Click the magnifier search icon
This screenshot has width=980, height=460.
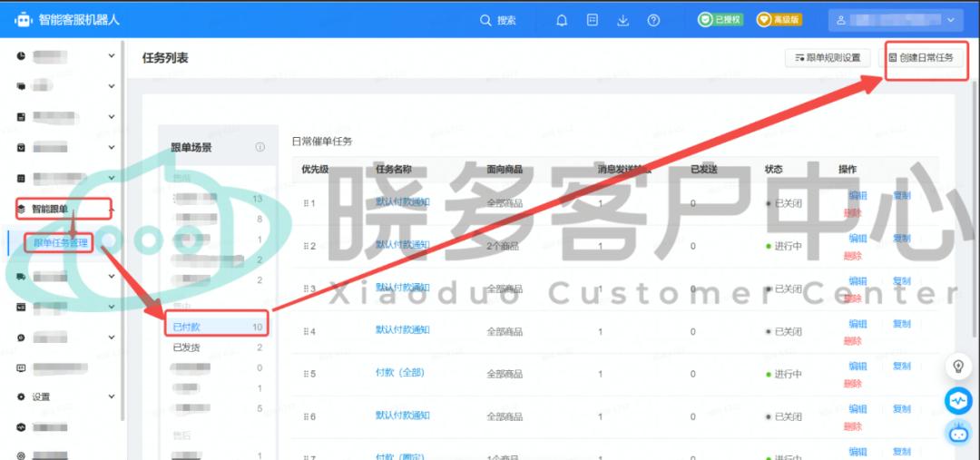pyautogui.click(x=485, y=21)
